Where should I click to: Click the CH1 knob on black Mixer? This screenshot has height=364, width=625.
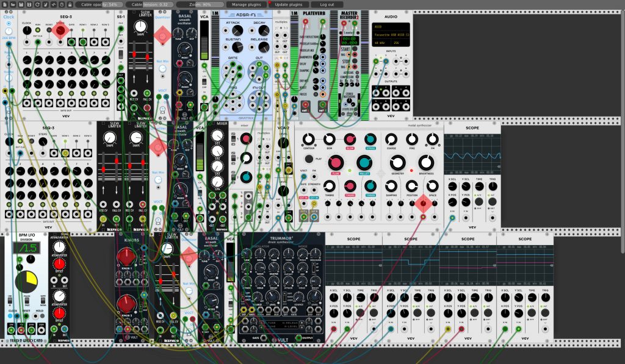pyautogui.click(x=218, y=137)
